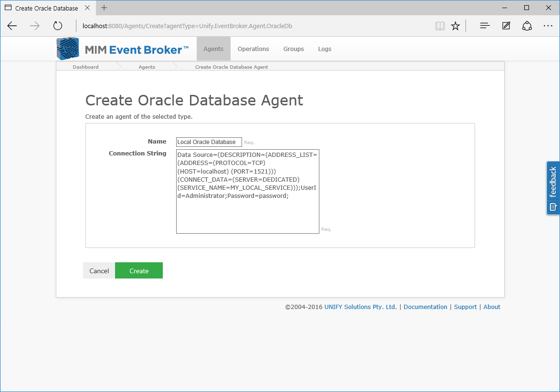The height and width of the screenshot is (392, 560).
Task: Minimize the browser window
Action: pos(505,8)
